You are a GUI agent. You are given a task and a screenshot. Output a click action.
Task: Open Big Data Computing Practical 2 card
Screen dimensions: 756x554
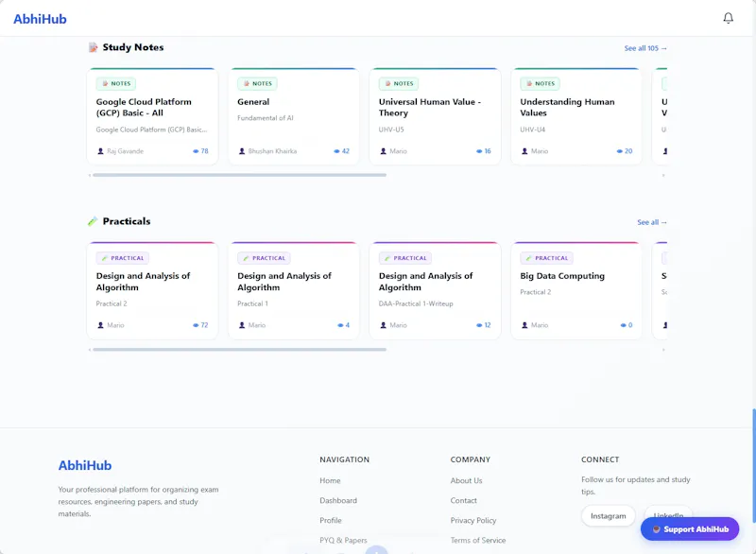tap(576, 291)
